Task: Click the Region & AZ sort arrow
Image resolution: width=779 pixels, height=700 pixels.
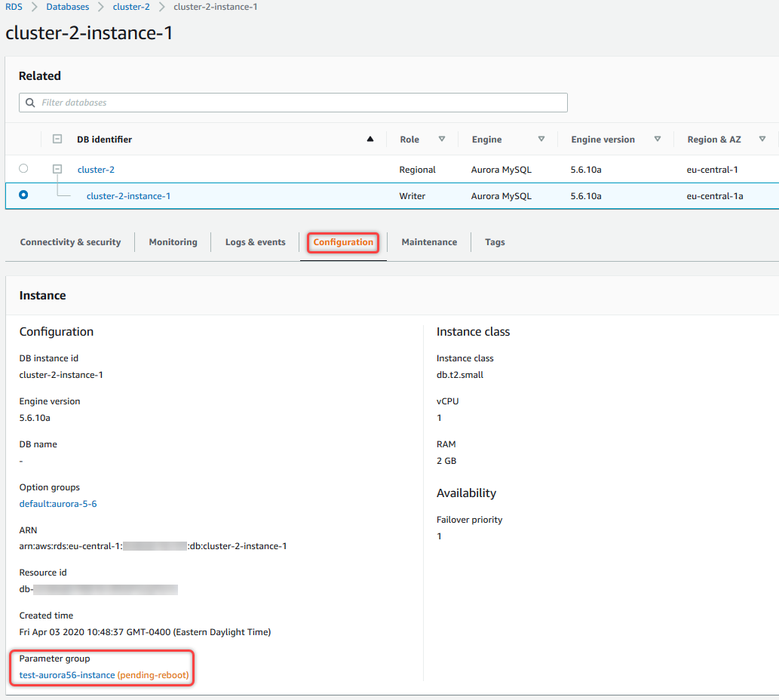Action: tap(762, 140)
